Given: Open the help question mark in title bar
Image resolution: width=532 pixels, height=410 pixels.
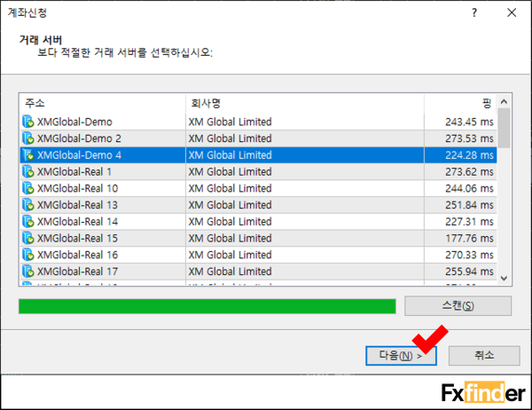Looking at the screenshot, I should (x=474, y=13).
